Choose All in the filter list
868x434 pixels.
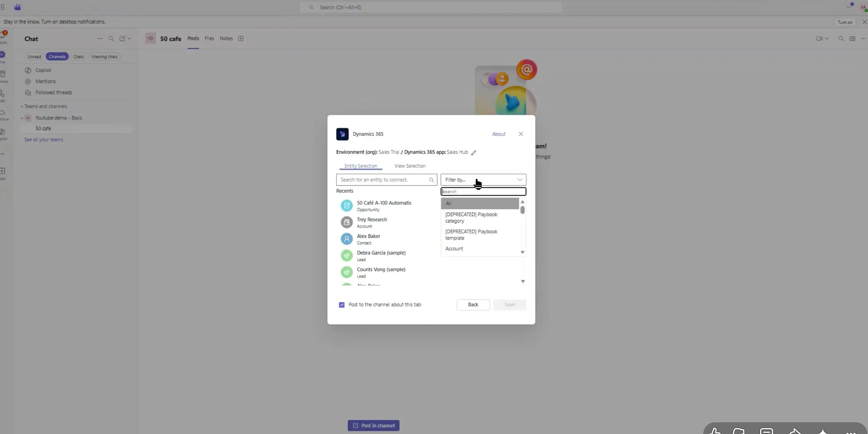click(480, 203)
